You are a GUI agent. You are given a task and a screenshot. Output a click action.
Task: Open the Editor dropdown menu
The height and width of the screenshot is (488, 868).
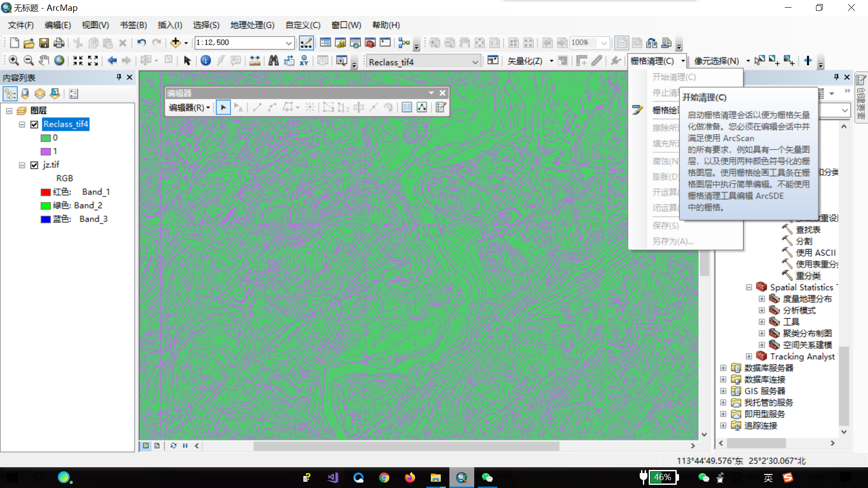tap(189, 108)
